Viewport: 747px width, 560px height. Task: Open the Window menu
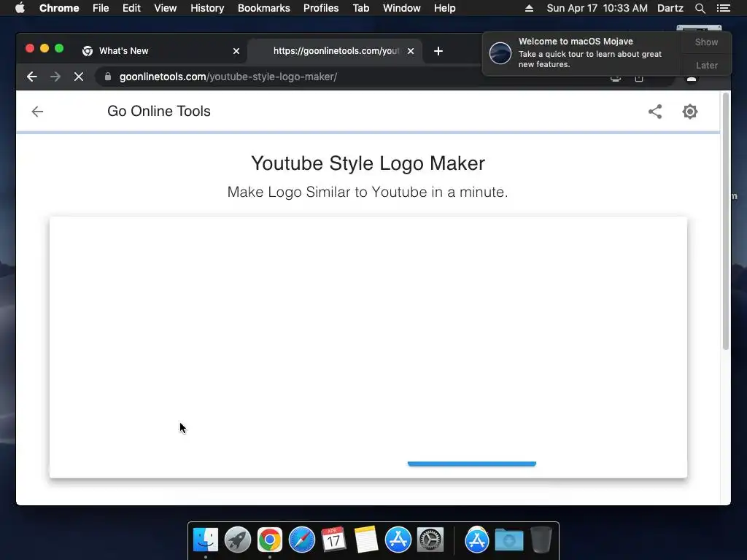(x=402, y=8)
